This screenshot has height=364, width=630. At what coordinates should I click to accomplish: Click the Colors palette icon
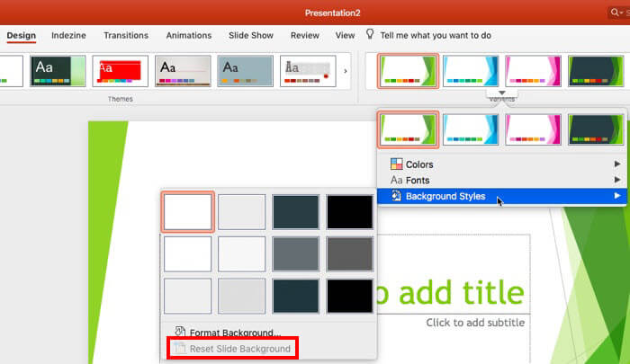tap(397, 164)
